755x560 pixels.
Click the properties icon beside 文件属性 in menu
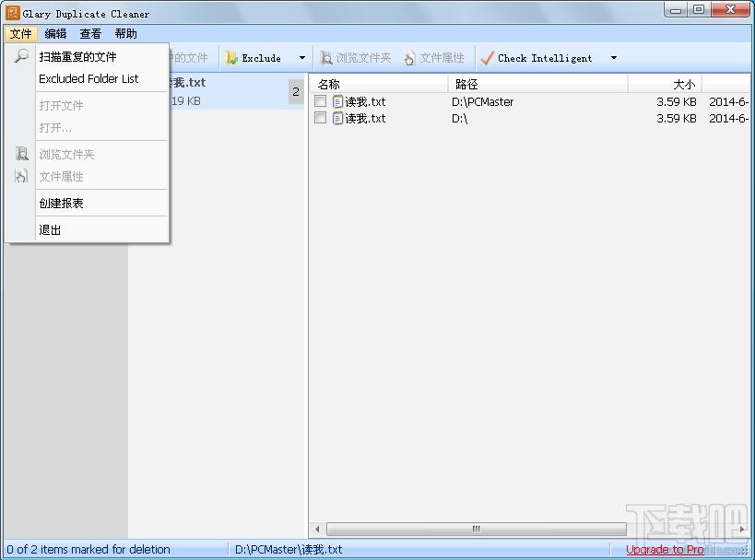[21, 176]
